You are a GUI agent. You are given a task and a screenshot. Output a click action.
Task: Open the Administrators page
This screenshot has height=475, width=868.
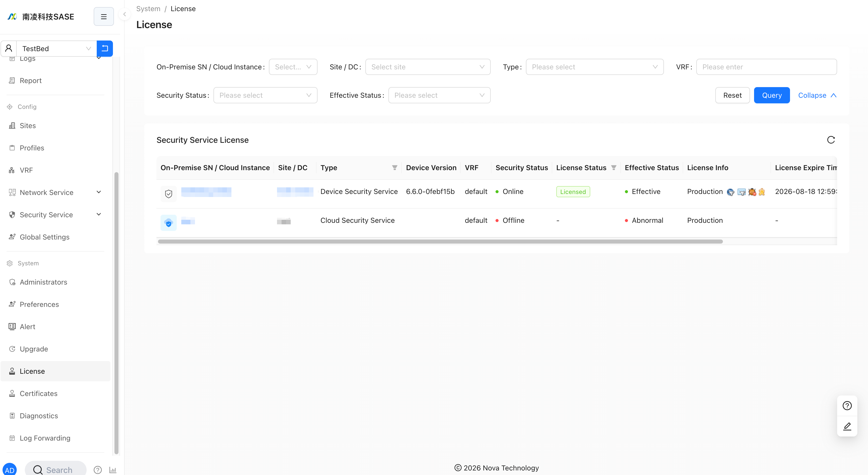[x=44, y=282]
